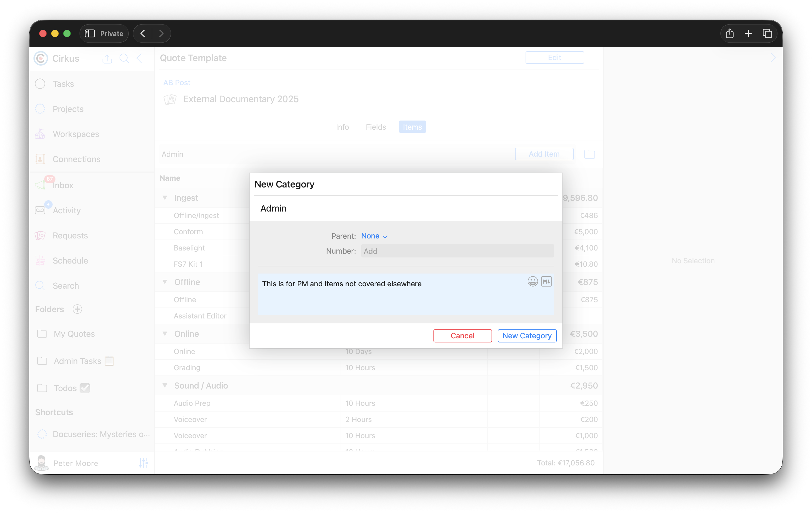This screenshot has width=812, height=513.
Task: Click the Number input field
Action: [457, 251]
